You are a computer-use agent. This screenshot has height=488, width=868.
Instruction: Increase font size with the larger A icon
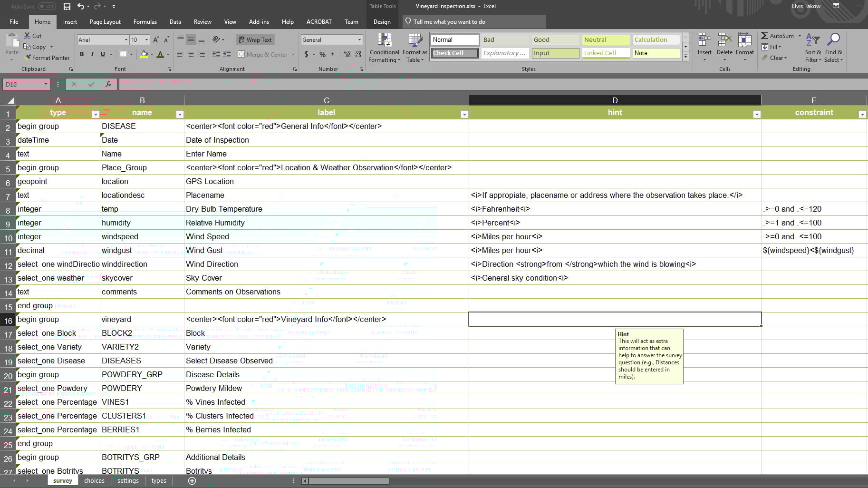tap(155, 40)
